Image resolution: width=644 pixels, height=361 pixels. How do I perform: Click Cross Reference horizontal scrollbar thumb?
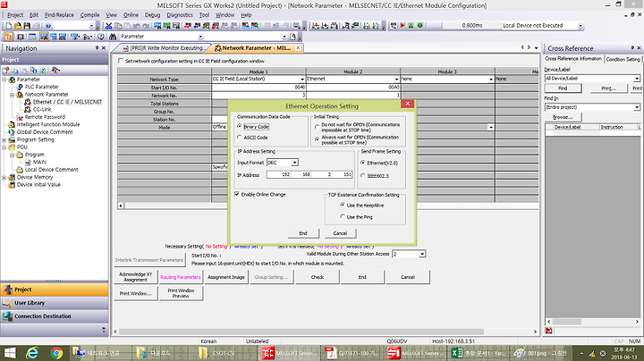click(x=566, y=322)
